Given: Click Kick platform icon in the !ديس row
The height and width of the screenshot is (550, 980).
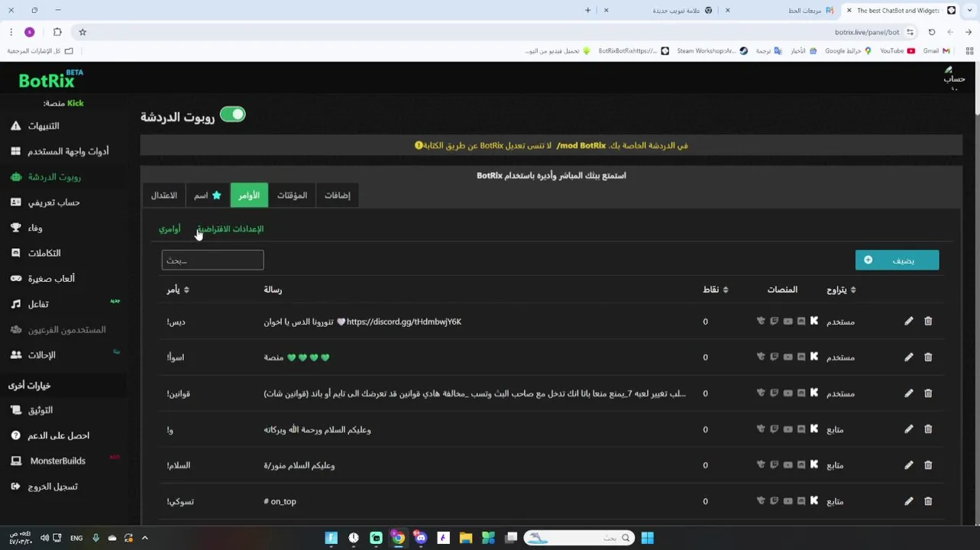Looking at the screenshot, I should tap(814, 322).
